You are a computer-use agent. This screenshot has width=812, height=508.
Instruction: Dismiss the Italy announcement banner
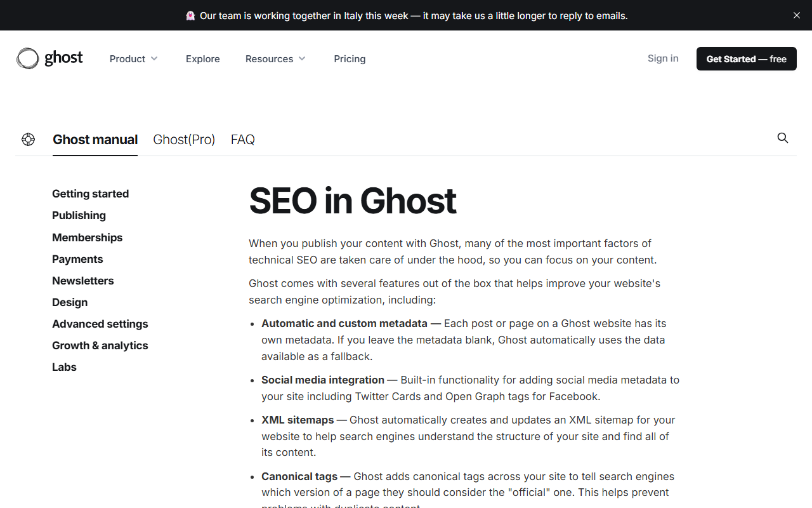click(797, 15)
